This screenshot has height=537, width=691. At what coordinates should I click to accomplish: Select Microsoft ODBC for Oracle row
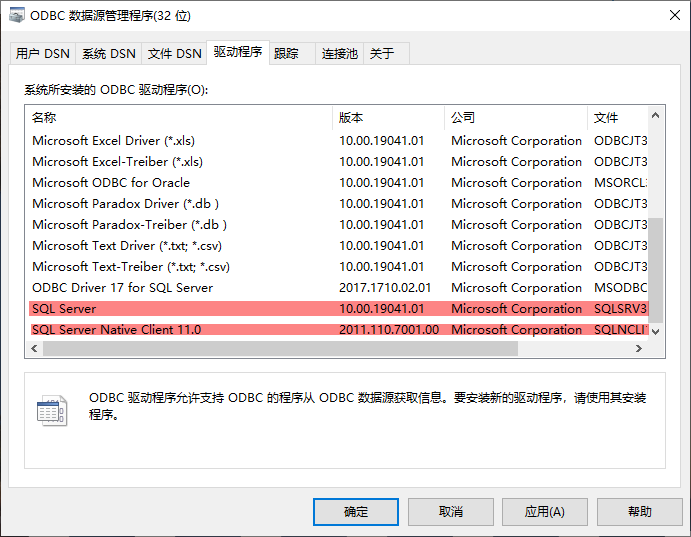pos(338,183)
